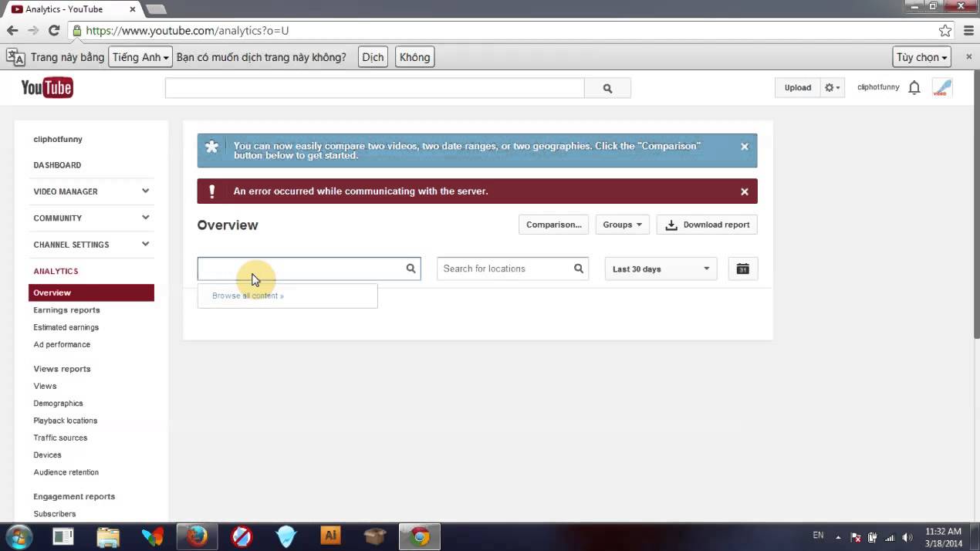Open the Tiếng Anh language dropdown
The image size is (980, 551).
[140, 57]
